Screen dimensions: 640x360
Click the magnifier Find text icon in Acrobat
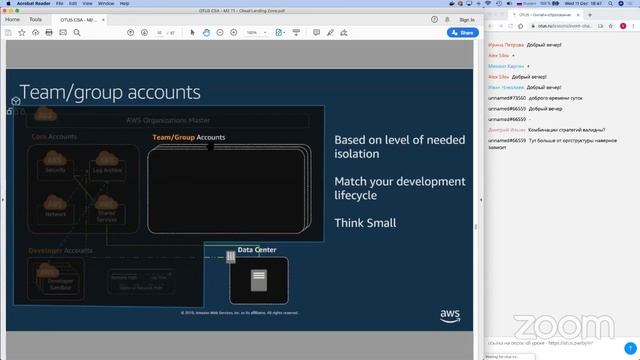point(77,33)
